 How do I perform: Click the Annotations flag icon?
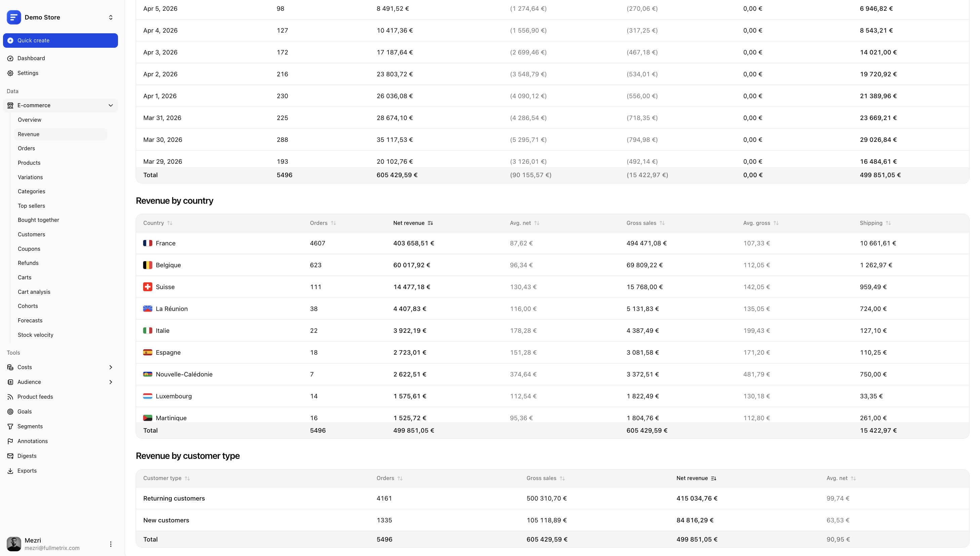click(x=10, y=441)
